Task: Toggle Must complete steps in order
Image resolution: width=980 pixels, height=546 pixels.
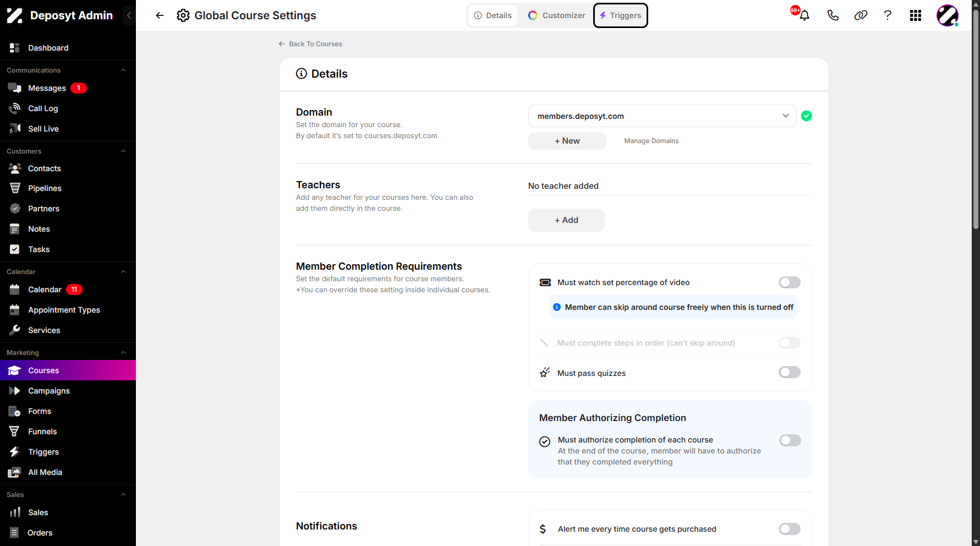Action: coord(789,343)
